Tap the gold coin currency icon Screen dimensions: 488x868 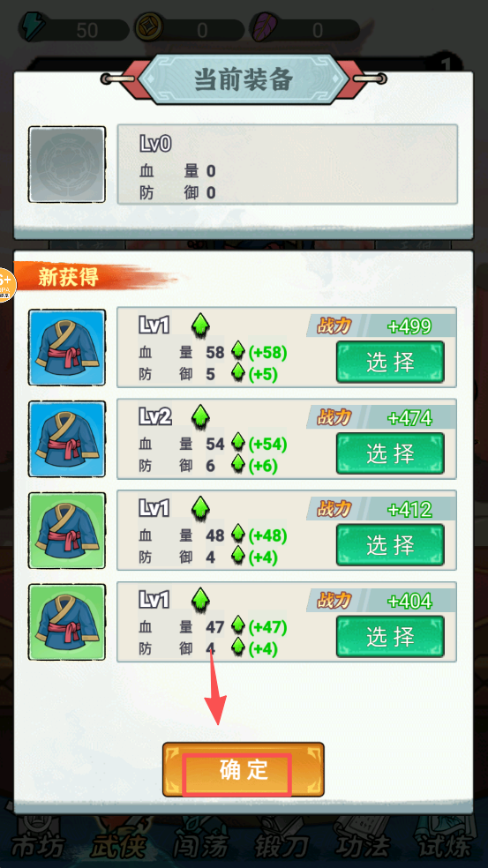[149, 27]
